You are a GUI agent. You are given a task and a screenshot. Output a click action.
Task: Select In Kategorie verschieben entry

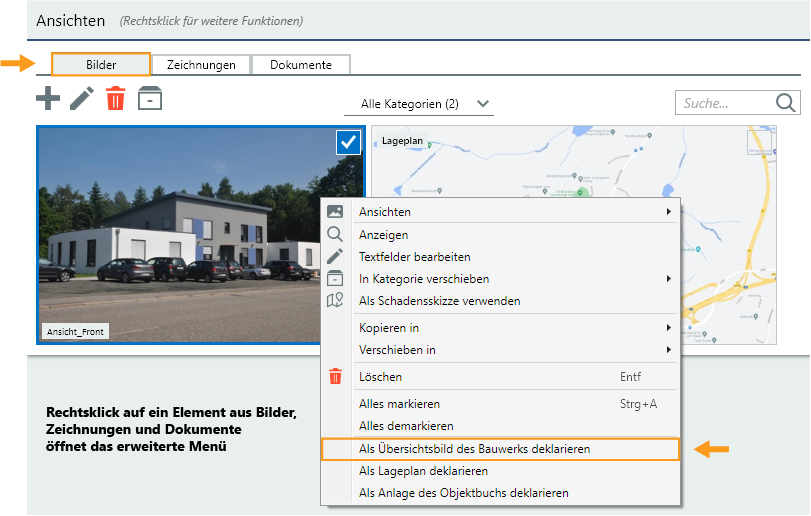501,279
